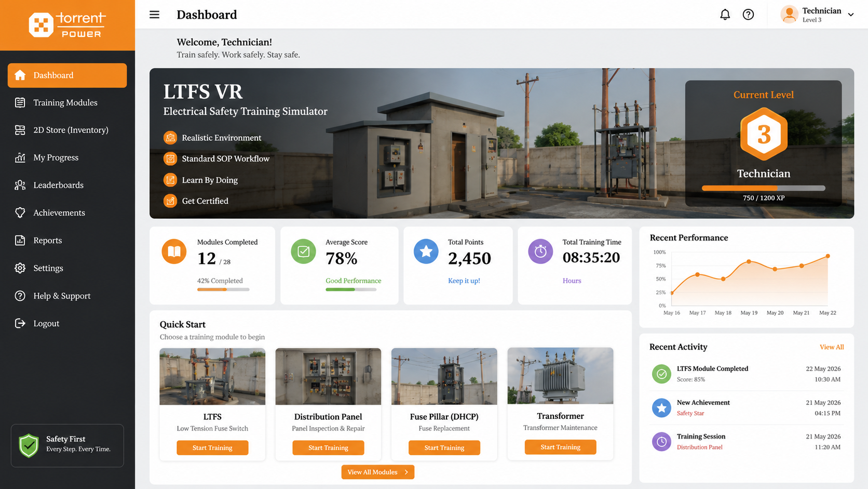The image size is (868, 489).
Task: Start Training for Transformer module
Action: coord(560,447)
